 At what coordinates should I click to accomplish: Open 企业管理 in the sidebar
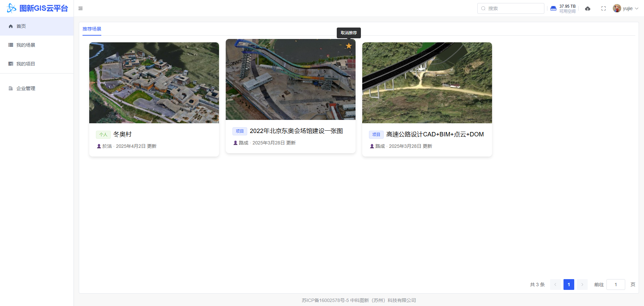[x=37, y=88]
